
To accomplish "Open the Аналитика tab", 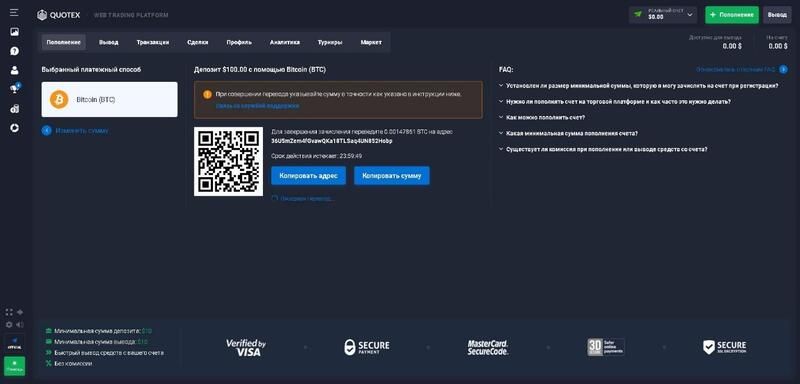I will coord(285,42).
